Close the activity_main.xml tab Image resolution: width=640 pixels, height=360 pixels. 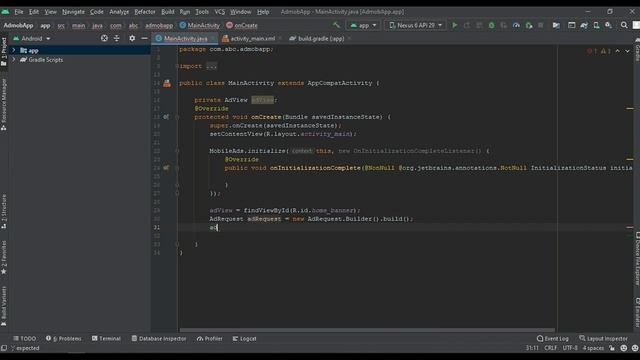pyautogui.click(x=280, y=39)
